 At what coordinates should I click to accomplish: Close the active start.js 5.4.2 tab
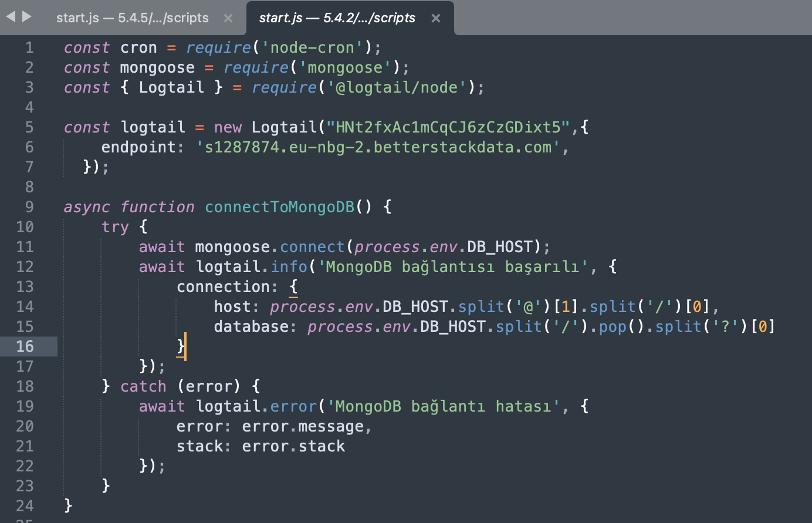pos(436,18)
